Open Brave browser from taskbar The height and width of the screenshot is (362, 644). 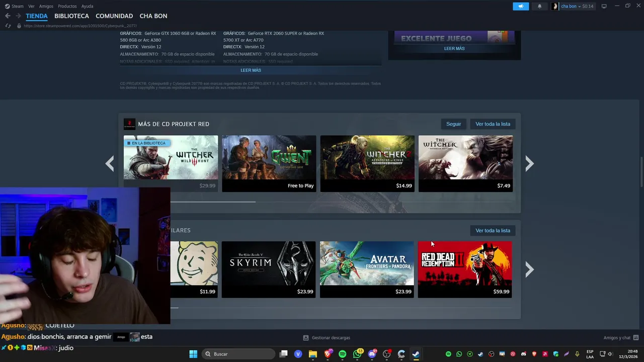pyautogui.click(x=328, y=354)
